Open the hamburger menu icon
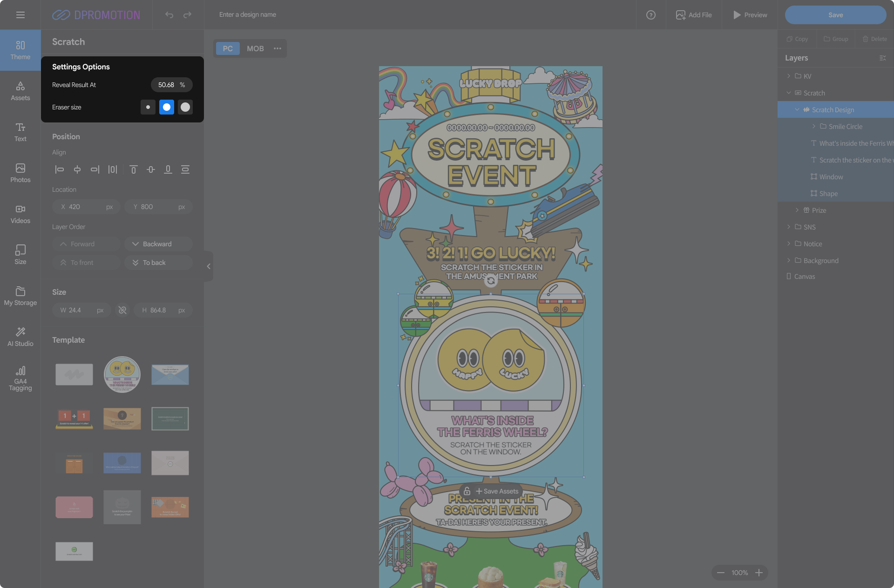 point(20,15)
